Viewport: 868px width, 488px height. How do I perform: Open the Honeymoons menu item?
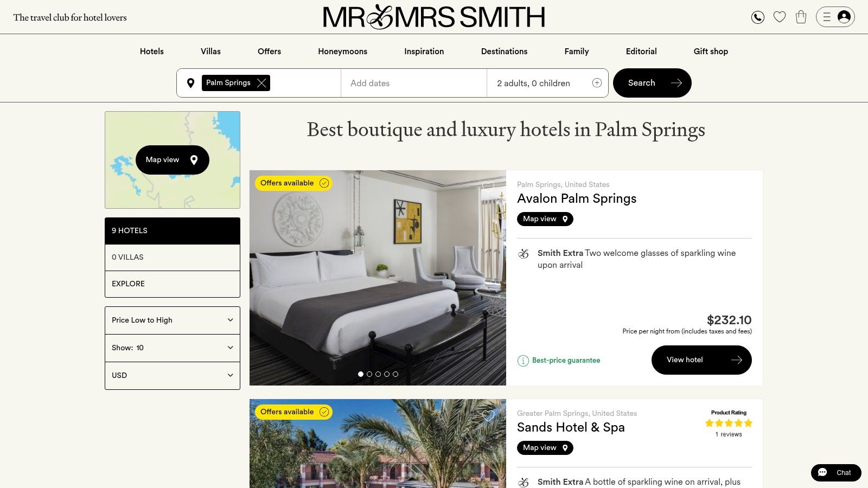click(x=342, y=52)
